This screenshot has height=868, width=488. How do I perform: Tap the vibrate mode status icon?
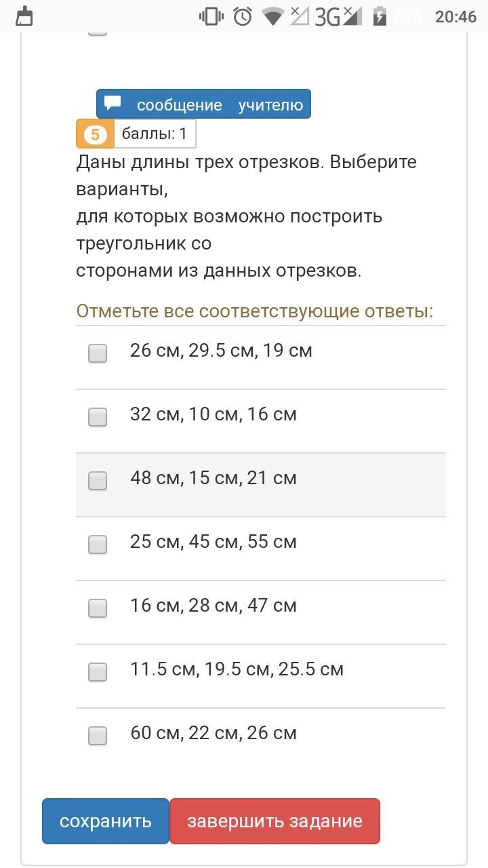click(211, 16)
